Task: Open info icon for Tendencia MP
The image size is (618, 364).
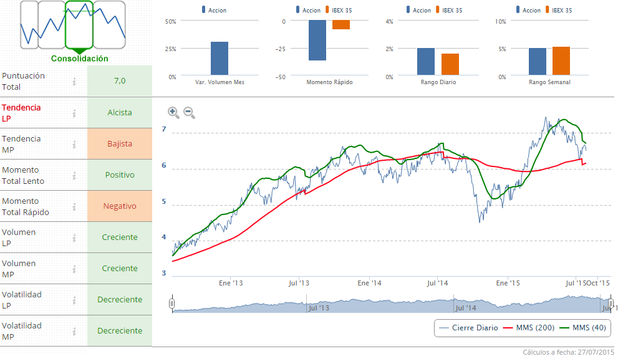Action: pyautogui.click(x=74, y=144)
